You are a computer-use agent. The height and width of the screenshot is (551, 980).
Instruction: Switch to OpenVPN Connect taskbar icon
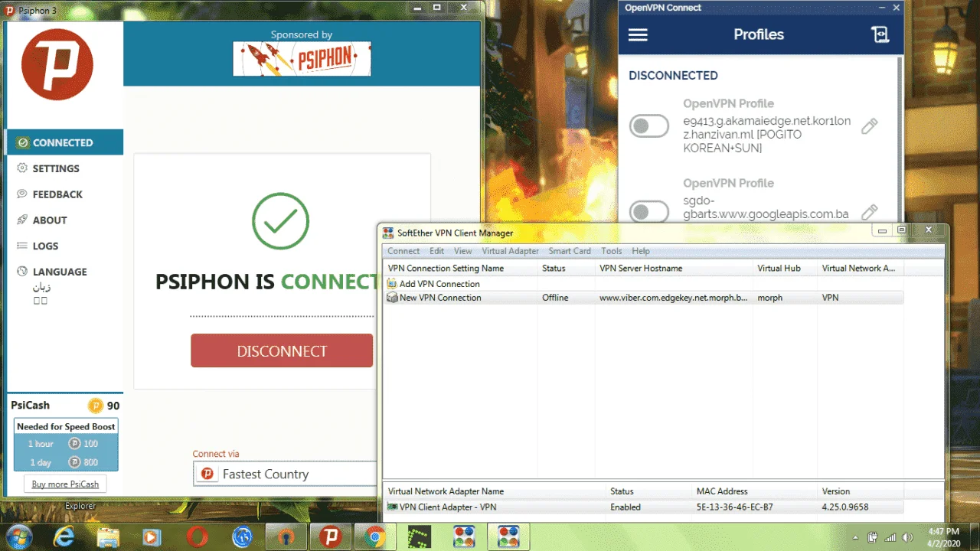pos(286,536)
